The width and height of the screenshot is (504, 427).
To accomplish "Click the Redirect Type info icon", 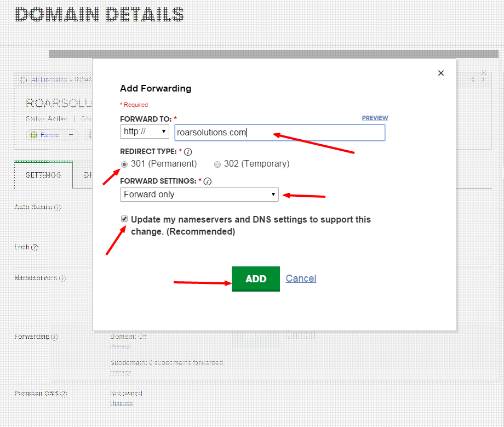I will [188, 152].
